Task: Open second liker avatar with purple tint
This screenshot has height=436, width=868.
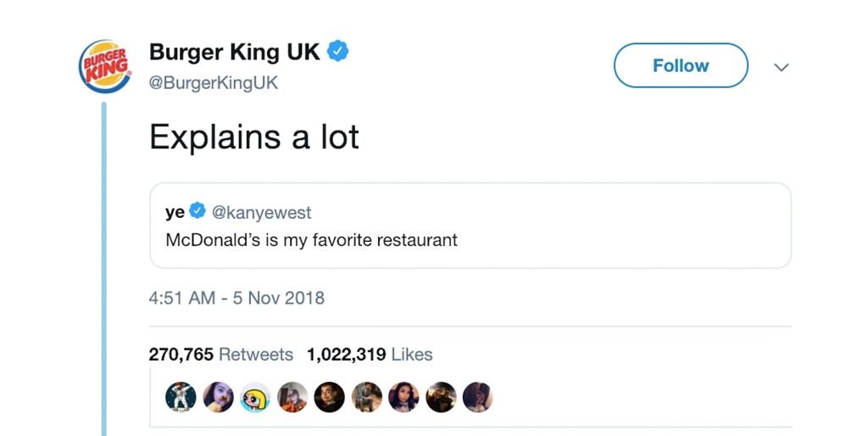Action: pyautogui.click(x=218, y=397)
